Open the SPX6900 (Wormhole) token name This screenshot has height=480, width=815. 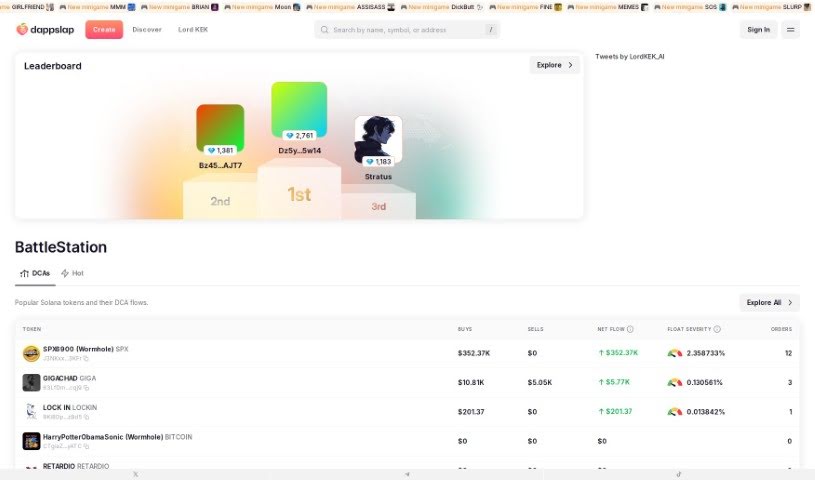point(78,349)
